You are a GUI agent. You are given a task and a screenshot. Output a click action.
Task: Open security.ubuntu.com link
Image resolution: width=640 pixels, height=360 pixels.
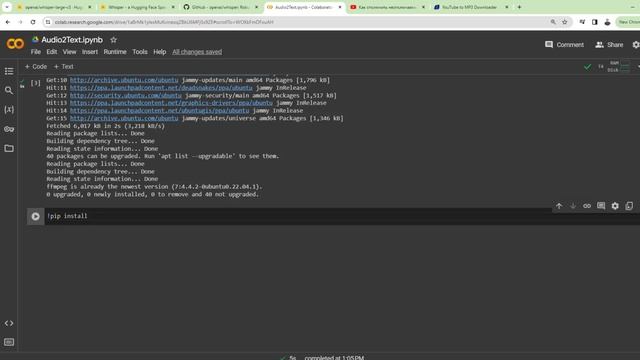[x=126, y=96]
